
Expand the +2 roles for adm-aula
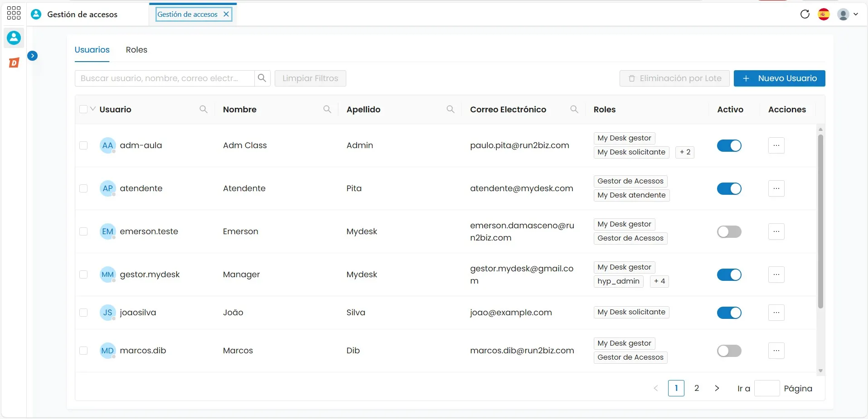pos(684,152)
